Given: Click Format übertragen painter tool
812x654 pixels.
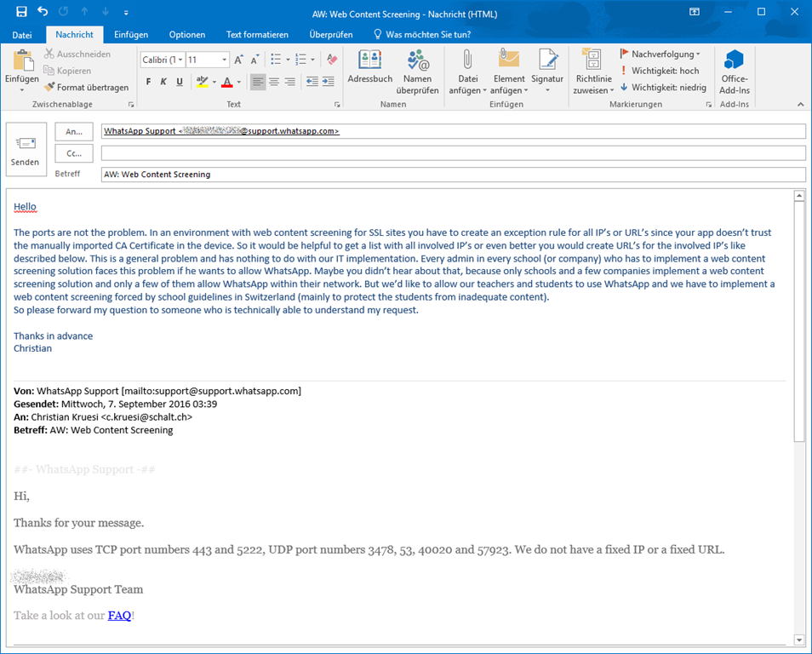Looking at the screenshot, I should 87,87.
